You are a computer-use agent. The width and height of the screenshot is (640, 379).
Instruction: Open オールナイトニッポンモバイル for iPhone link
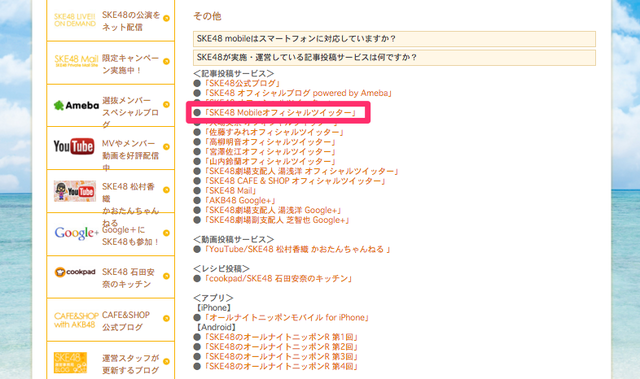point(287,318)
